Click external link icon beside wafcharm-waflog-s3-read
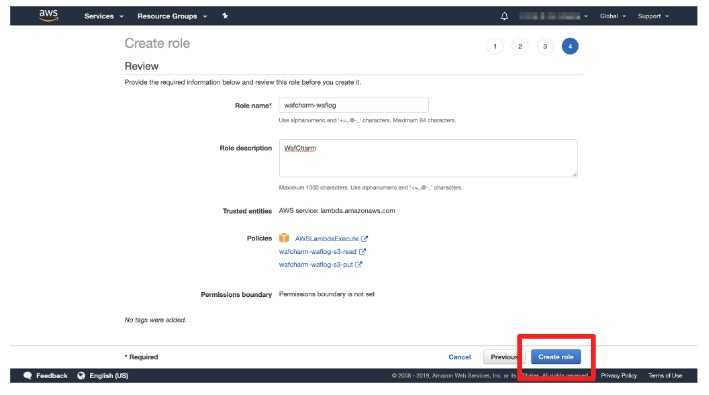Viewport: 709px width, 395px height. coord(362,252)
